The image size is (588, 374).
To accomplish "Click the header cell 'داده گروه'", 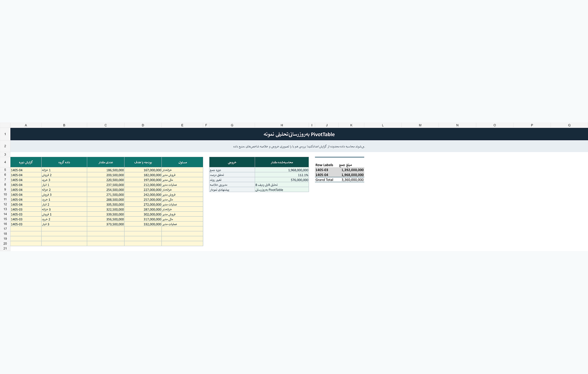I will (64, 162).
